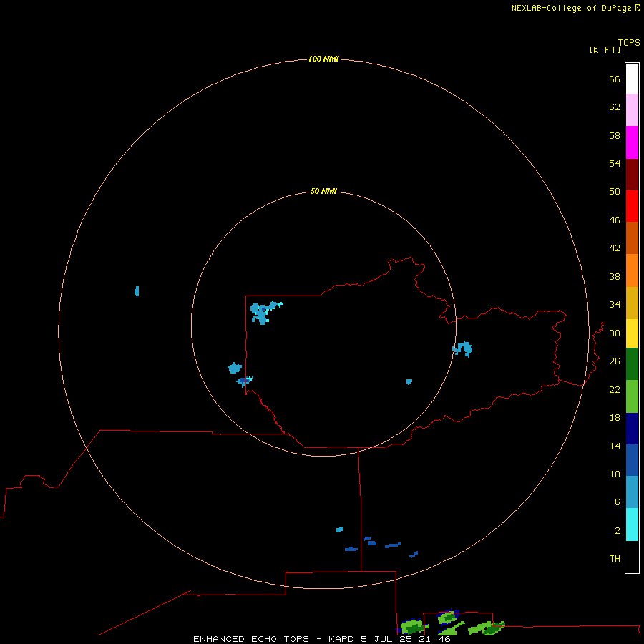
Task: Click the dark orange 46 kft swatch
Action: (x=632, y=238)
